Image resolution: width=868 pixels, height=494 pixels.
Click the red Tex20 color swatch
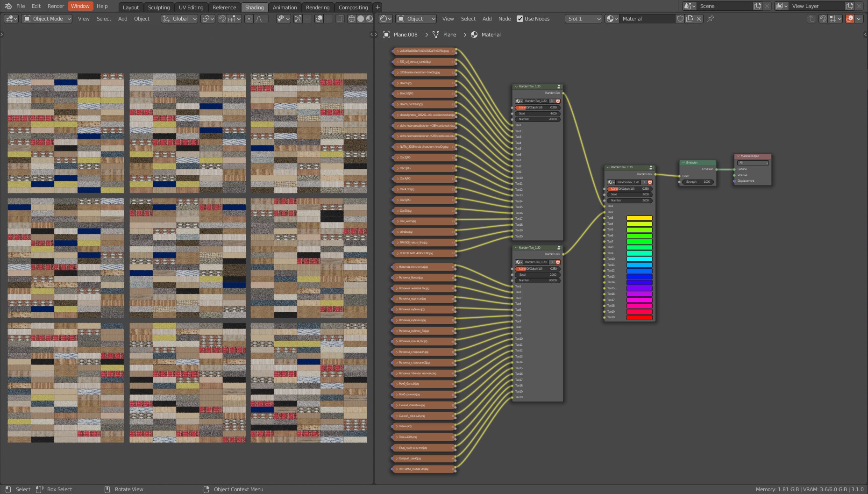click(639, 317)
